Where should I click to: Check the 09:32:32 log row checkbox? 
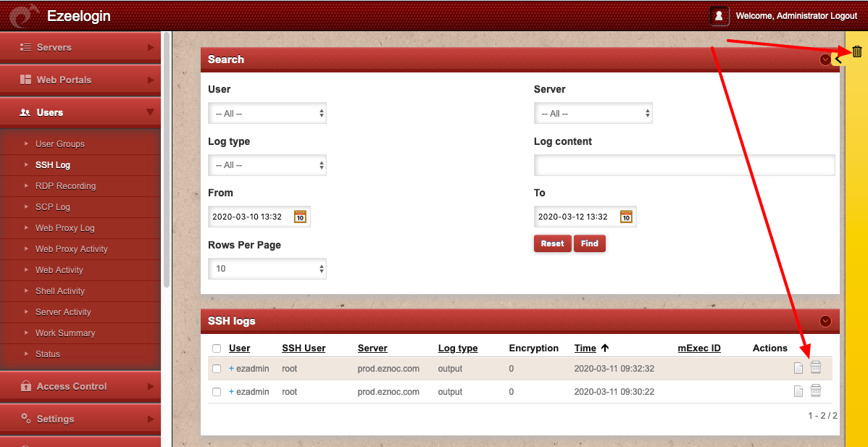point(217,369)
